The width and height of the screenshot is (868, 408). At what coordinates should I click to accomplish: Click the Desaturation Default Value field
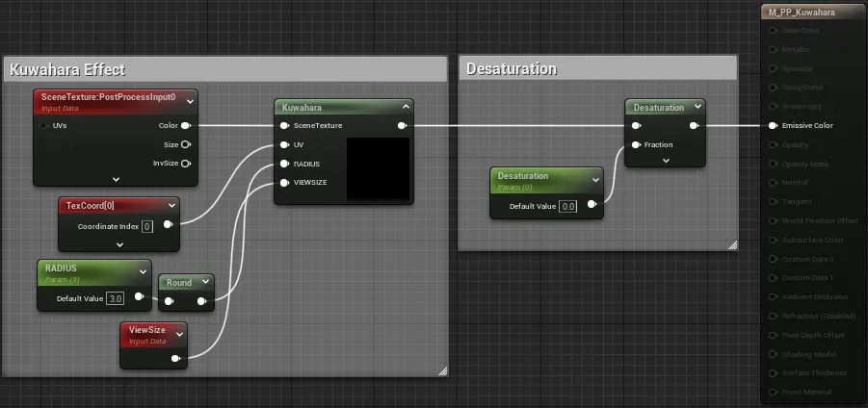tap(568, 207)
